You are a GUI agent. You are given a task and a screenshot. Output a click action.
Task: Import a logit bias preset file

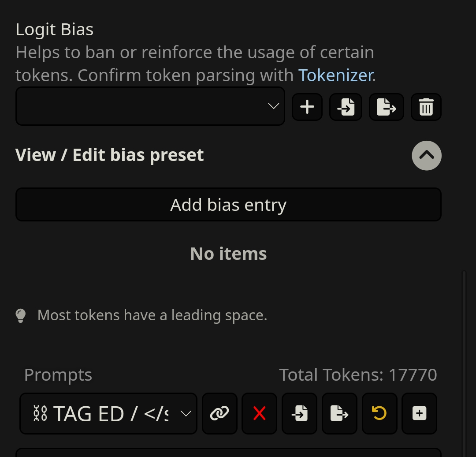(346, 107)
